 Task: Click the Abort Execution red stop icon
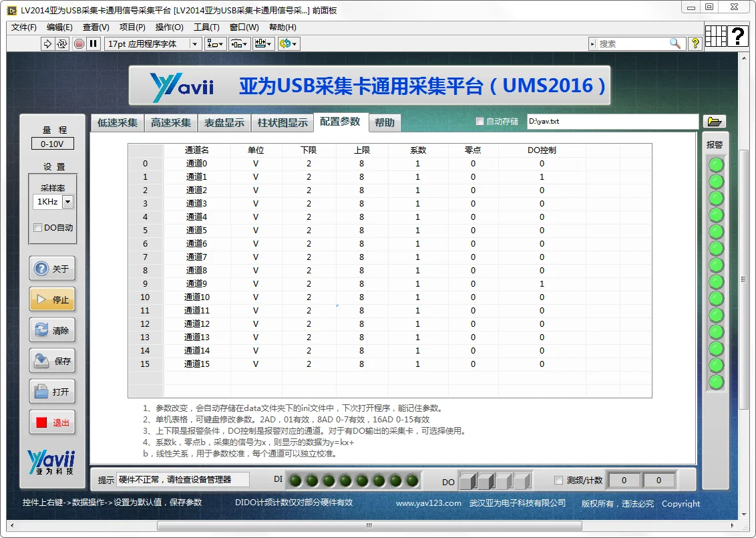pos(79,44)
